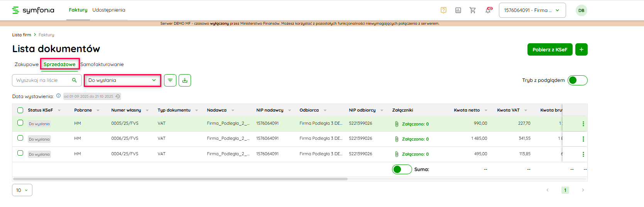Click the Pobierz z KSeF button
Image resolution: width=644 pixels, height=207 pixels.
click(x=549, y=49)
